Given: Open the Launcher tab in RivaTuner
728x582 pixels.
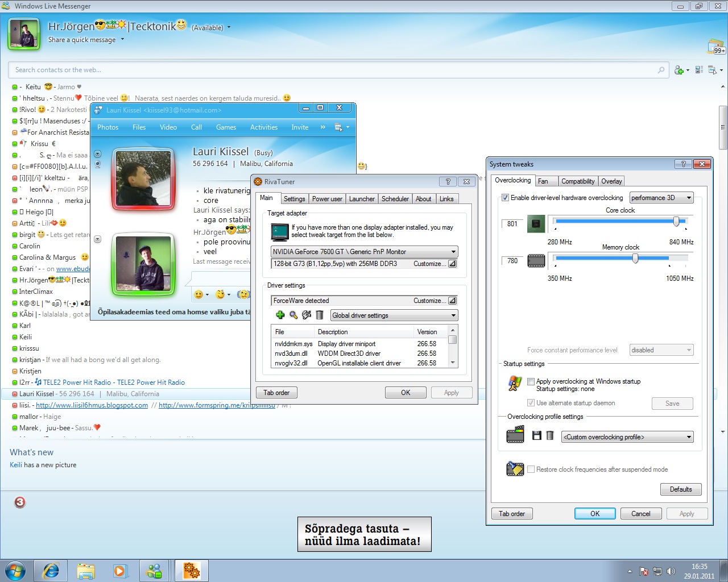Looking at the screenshot, I should [362, 199].
